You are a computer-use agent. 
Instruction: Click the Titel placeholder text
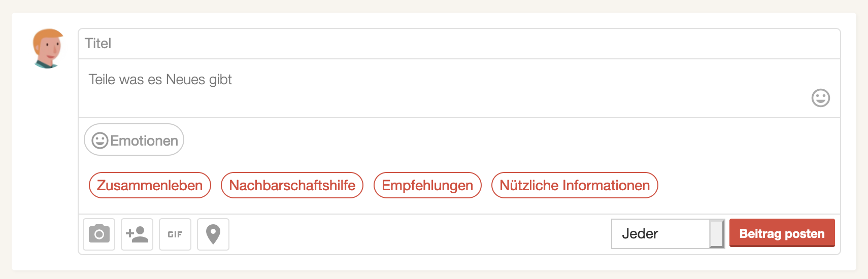point(98,44)
